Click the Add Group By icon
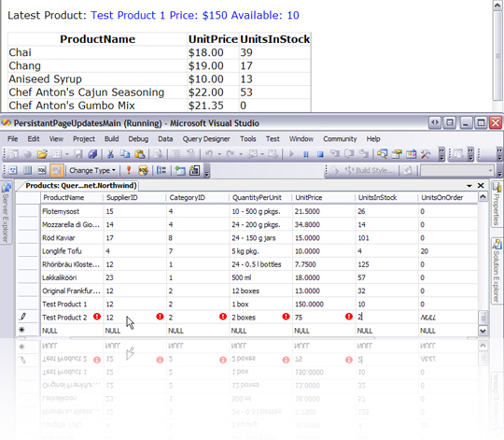Screen dimensions: 504x440 click(x=161, y=170)
